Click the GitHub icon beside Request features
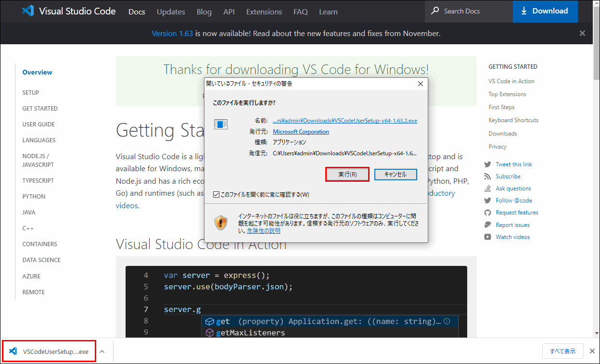The width and height of the screenshot is (600, 364). 487,213
